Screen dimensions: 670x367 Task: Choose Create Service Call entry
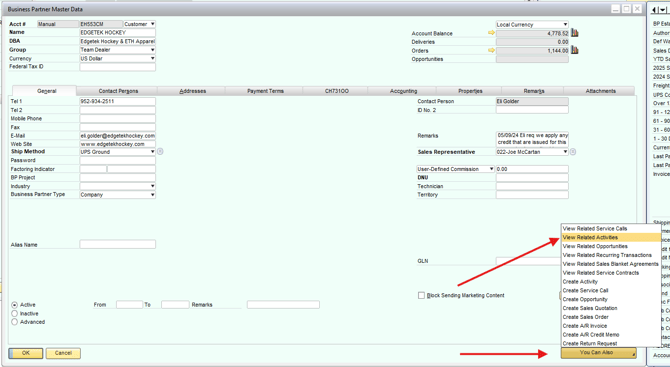tap(611, 291)
